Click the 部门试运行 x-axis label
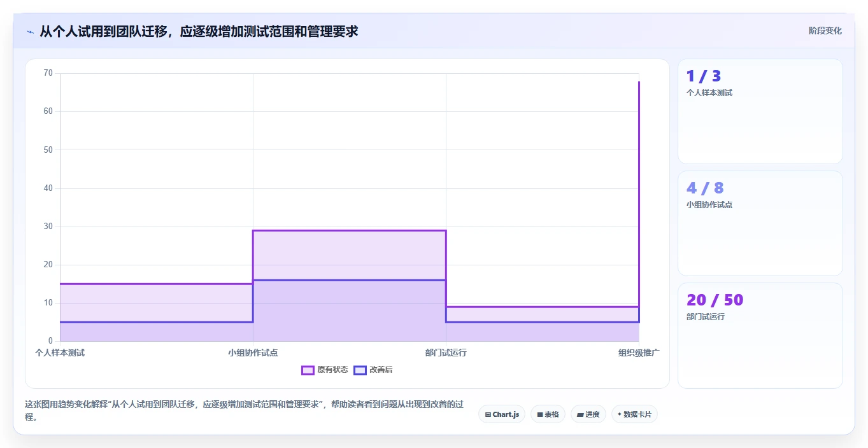Image resolution: width=868 pixels, height=448 pixels. [x=446, y=353]
